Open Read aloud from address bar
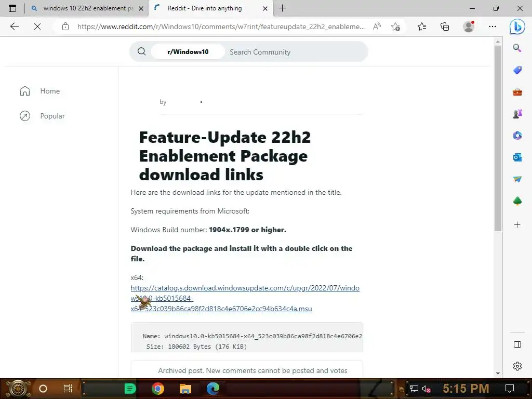 (377, 26)
